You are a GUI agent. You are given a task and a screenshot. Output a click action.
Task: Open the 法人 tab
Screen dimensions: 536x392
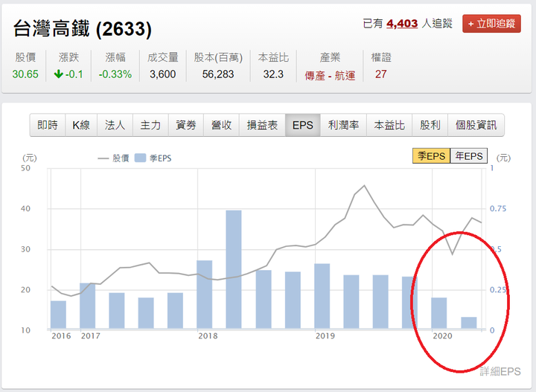pyautogui.click(x=115, y=125)
